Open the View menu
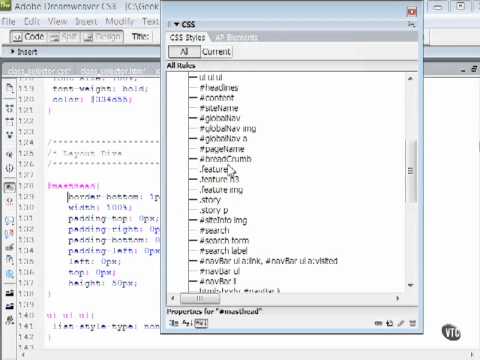 pos(57,22)
